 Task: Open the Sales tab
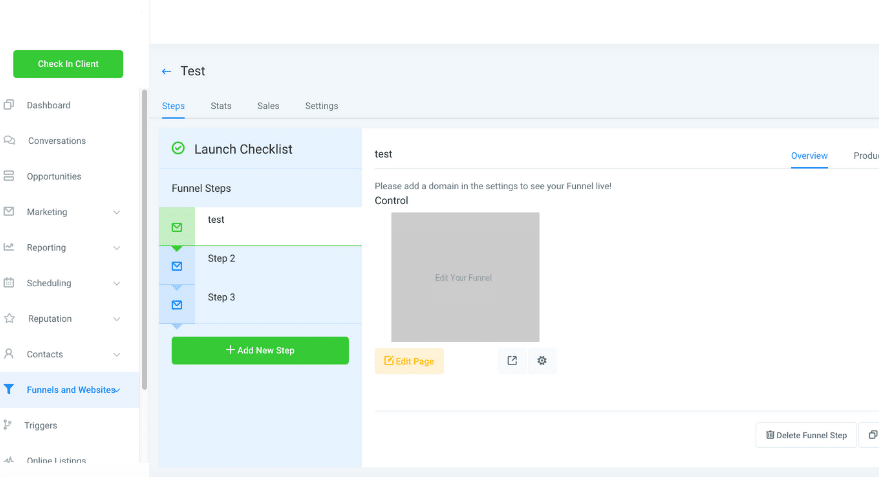pos(268,106)
